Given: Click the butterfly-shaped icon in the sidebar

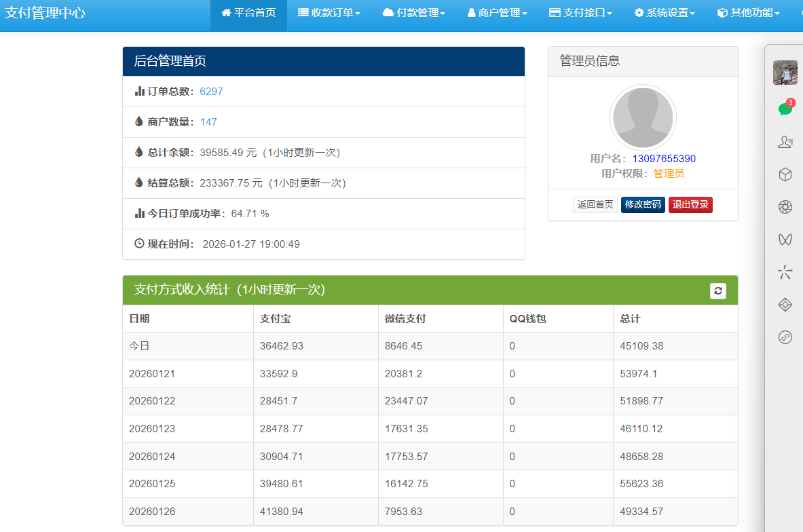Looking at the screenshot, I should click(785, 240).
